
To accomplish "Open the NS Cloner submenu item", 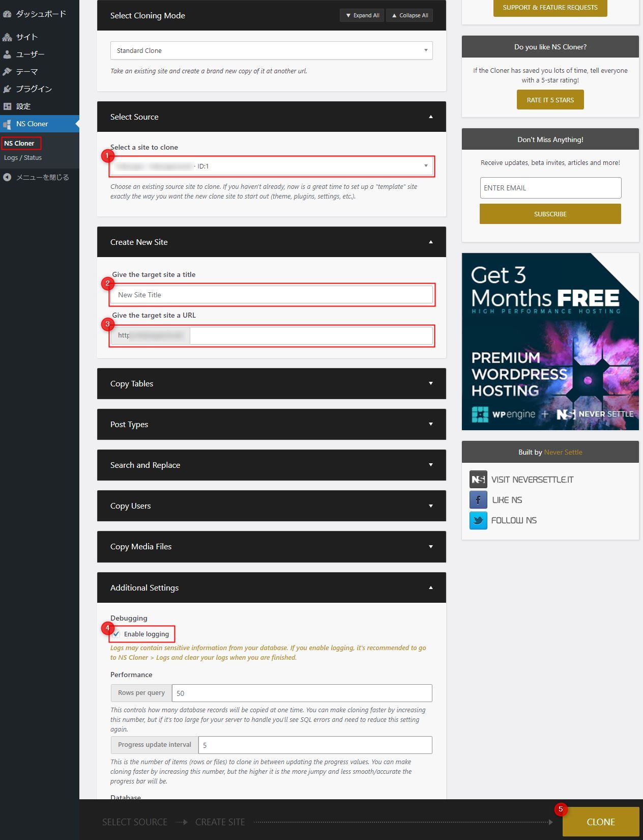I will pyautogui.click(x=19, y=143).
